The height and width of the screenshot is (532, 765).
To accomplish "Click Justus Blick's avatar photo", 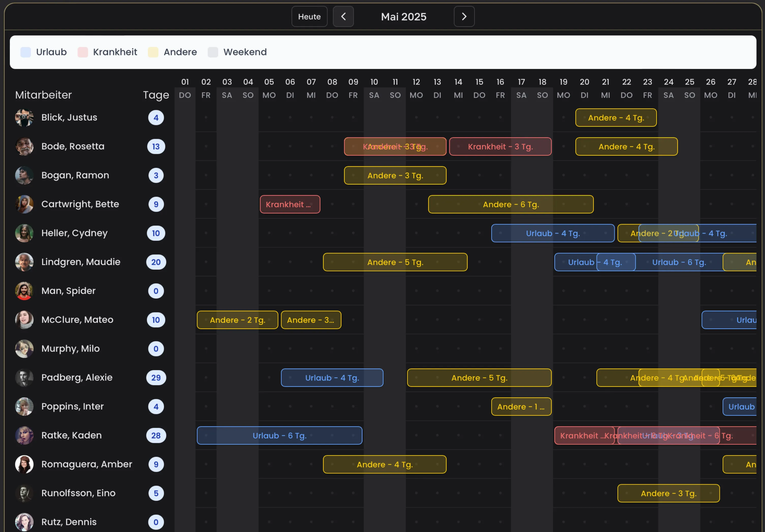I will pos(24,118).
